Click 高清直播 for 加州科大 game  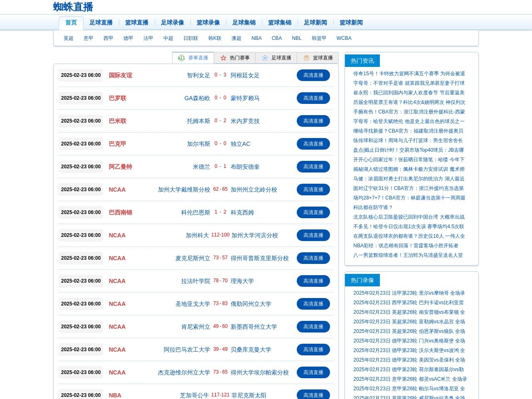click(x=313, y=235)
